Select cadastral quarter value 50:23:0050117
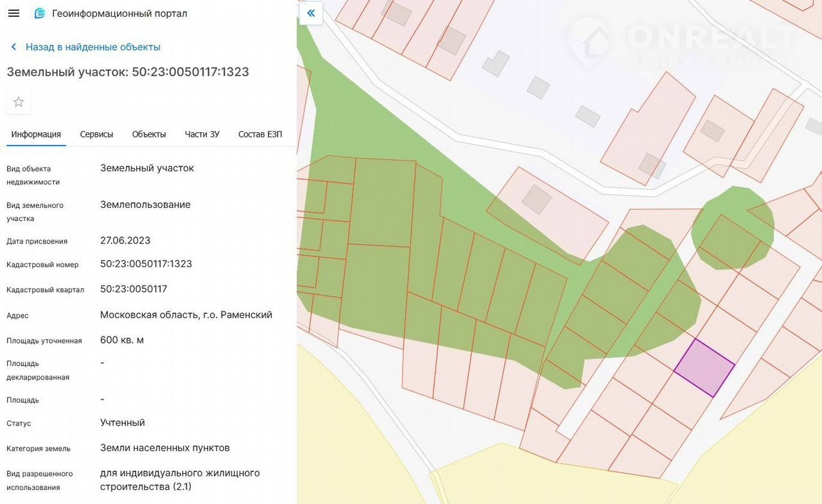822x504 pixels. (134, 289)
